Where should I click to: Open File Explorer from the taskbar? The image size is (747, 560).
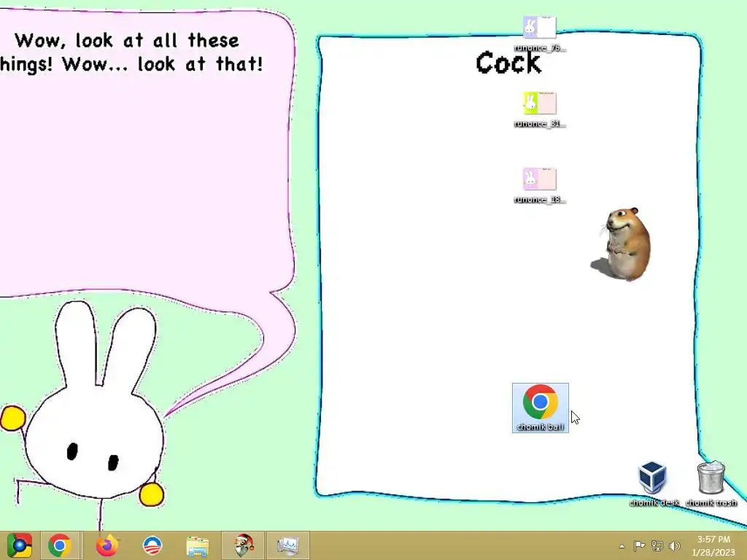tap(198, 546)
